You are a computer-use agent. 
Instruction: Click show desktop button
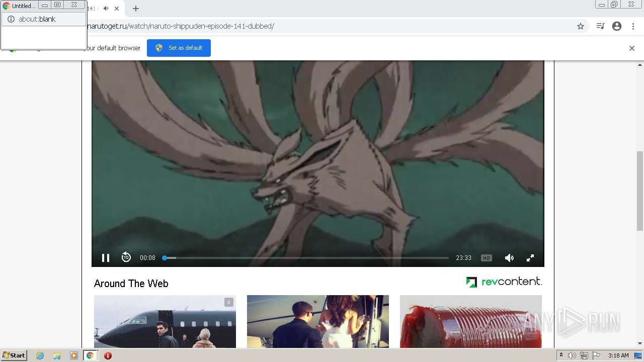(638, 355)
